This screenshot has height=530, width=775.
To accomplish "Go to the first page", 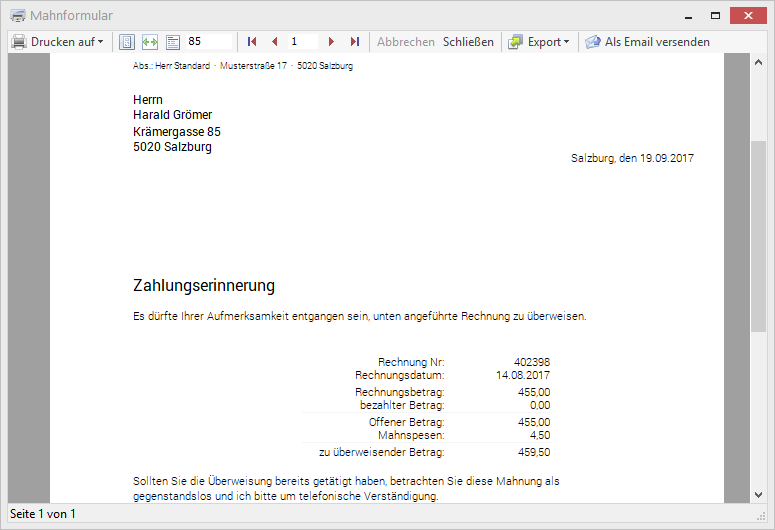I will 252,42.
